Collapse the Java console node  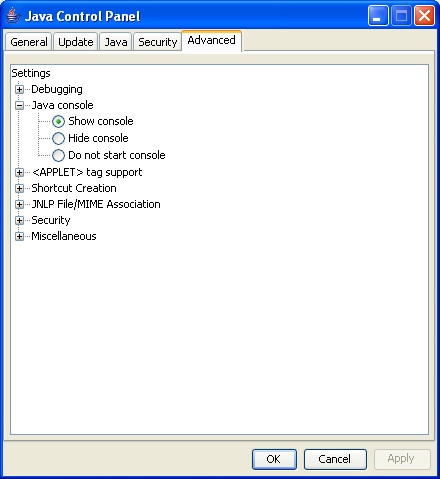point(19,106)
